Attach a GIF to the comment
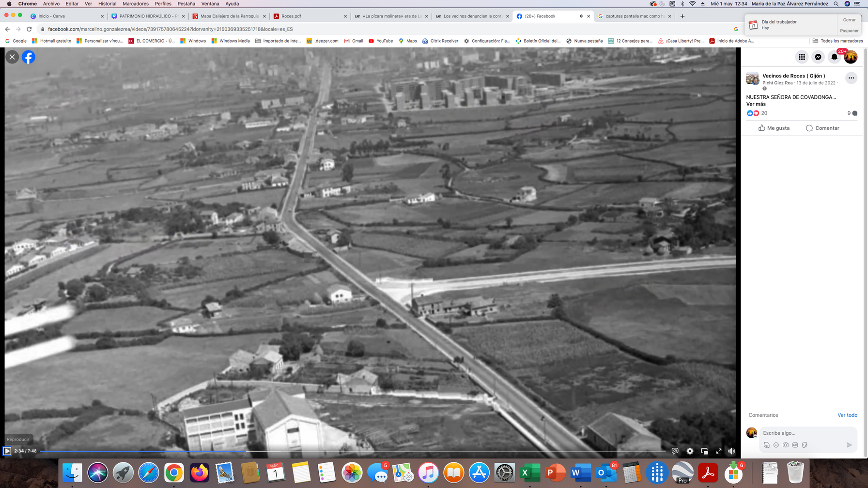 click(795, 445)
